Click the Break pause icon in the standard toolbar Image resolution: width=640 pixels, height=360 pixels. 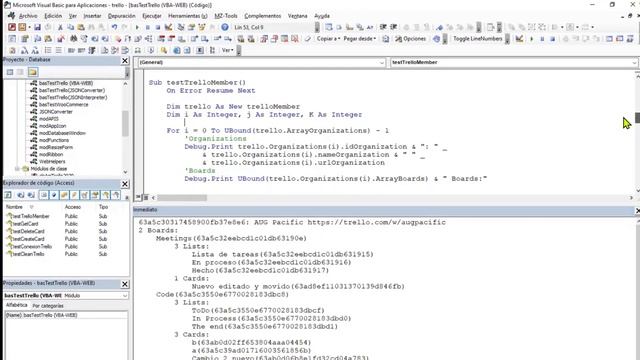coord(147,27)
